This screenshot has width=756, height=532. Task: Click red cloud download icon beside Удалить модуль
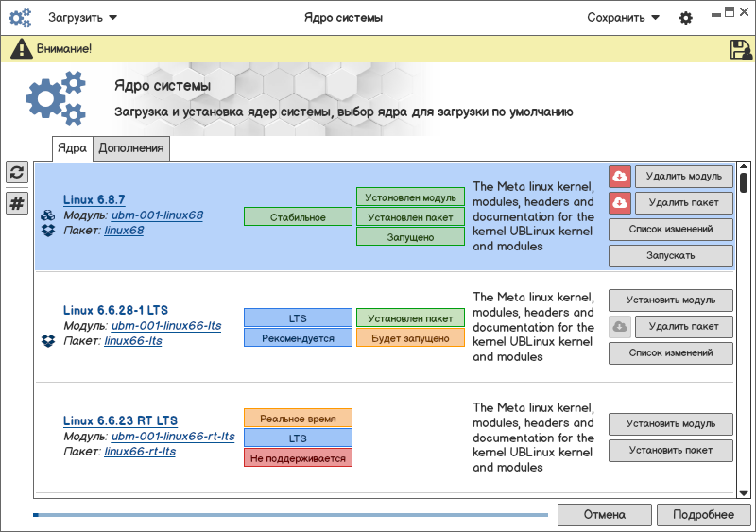(620, 177)
